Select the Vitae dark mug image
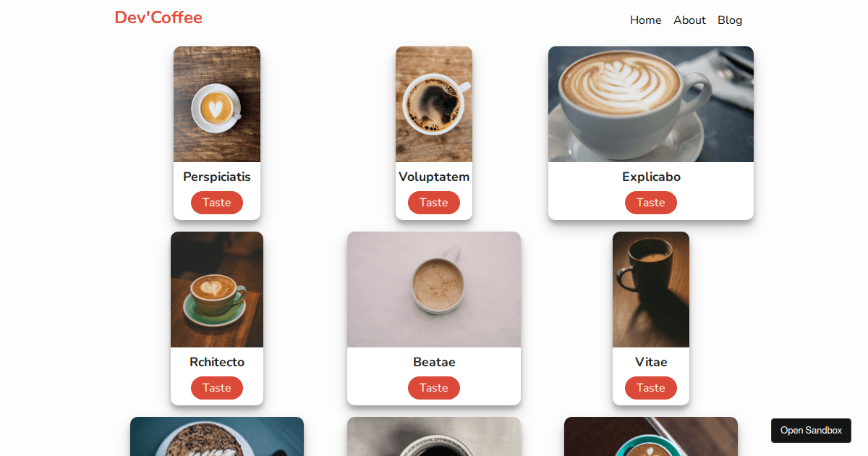Image resolution: width=868 pixels, height=456 pixels. coord(651,290)
